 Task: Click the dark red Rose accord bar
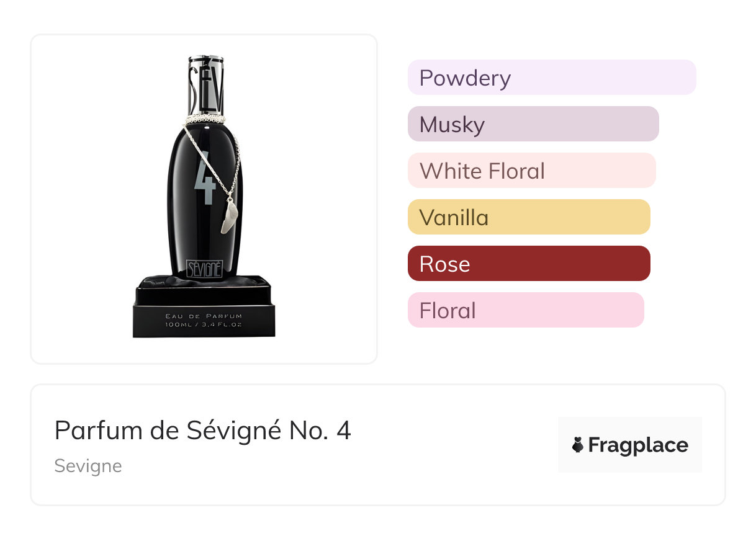coord(529,264)
